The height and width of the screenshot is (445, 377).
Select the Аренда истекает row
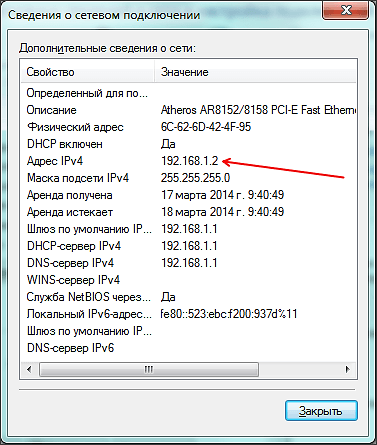coord(189,212)
